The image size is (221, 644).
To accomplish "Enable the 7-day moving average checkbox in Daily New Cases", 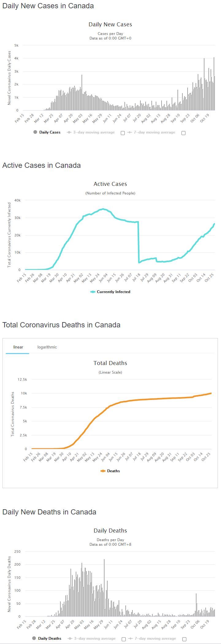I will click(183, 133).
